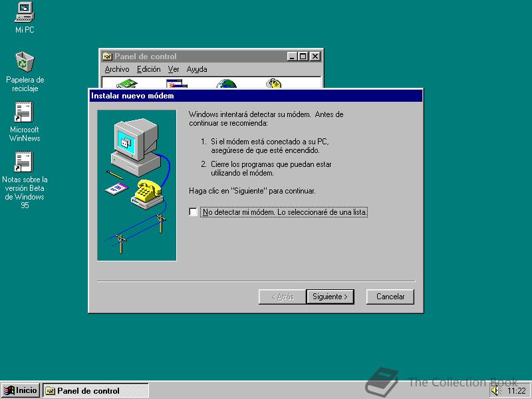Open the Mi PC desktop icon
532x399 pixels.
[x=25, y=18]
